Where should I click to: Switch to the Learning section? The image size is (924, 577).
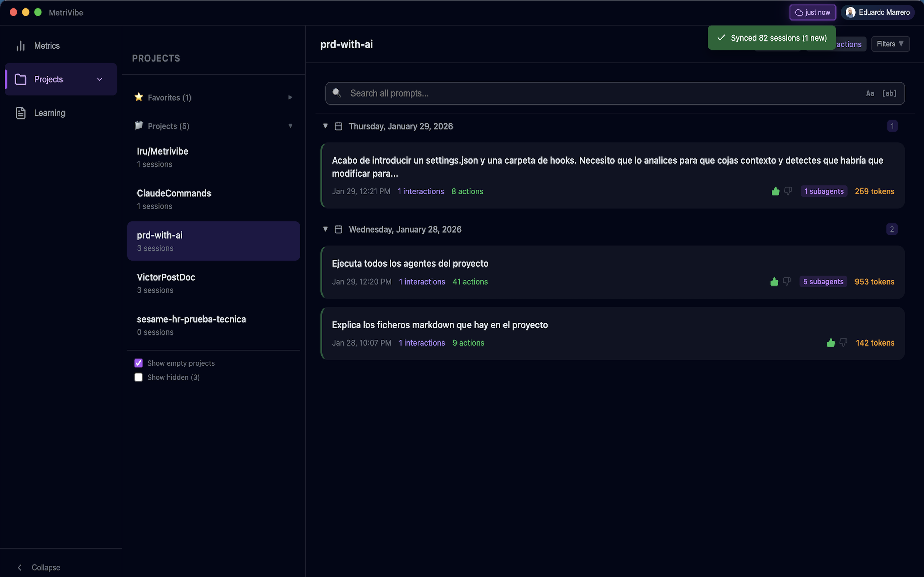tap(50, 113)
